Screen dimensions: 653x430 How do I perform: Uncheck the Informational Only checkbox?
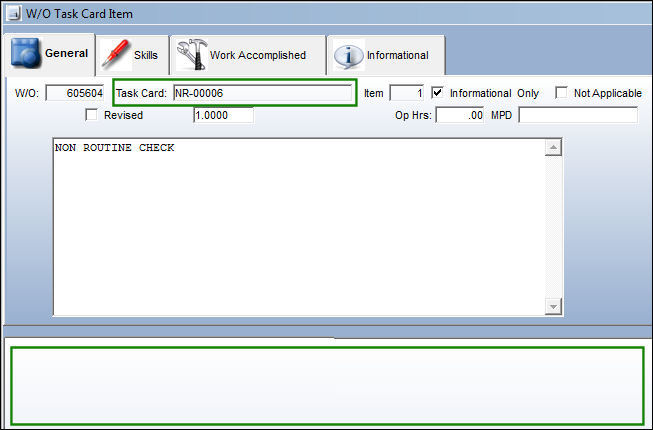tap(437, 92)
